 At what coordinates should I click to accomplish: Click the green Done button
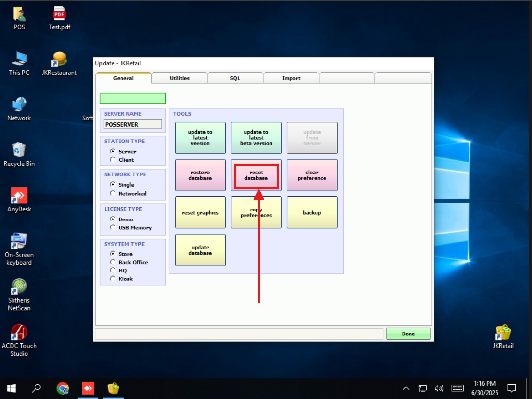click(408, 334)
